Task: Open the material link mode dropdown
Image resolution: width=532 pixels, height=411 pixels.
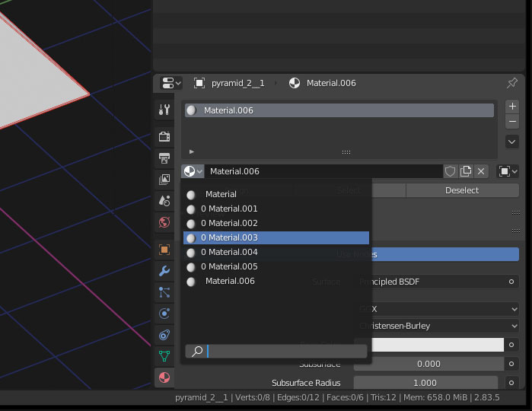Action: 508,171
